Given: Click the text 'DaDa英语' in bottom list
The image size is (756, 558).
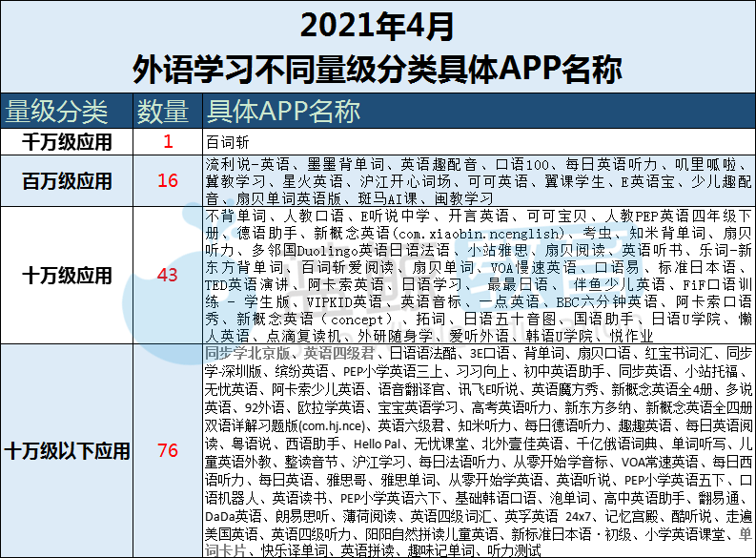Looking at the screenshot, I should click(x=233, y=517).
